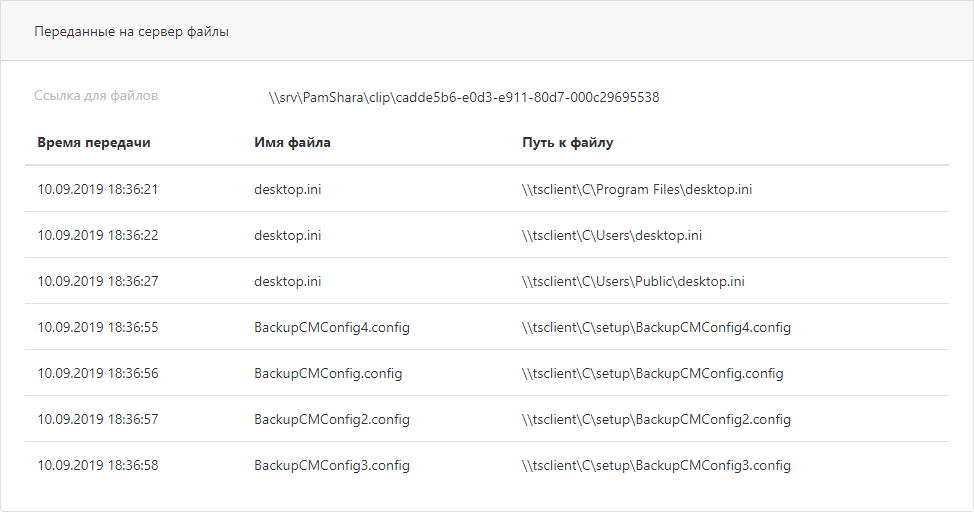Click the file name BackupCMConfig3.config
Screen dimensions: 974x512
[x=332, y=465]
